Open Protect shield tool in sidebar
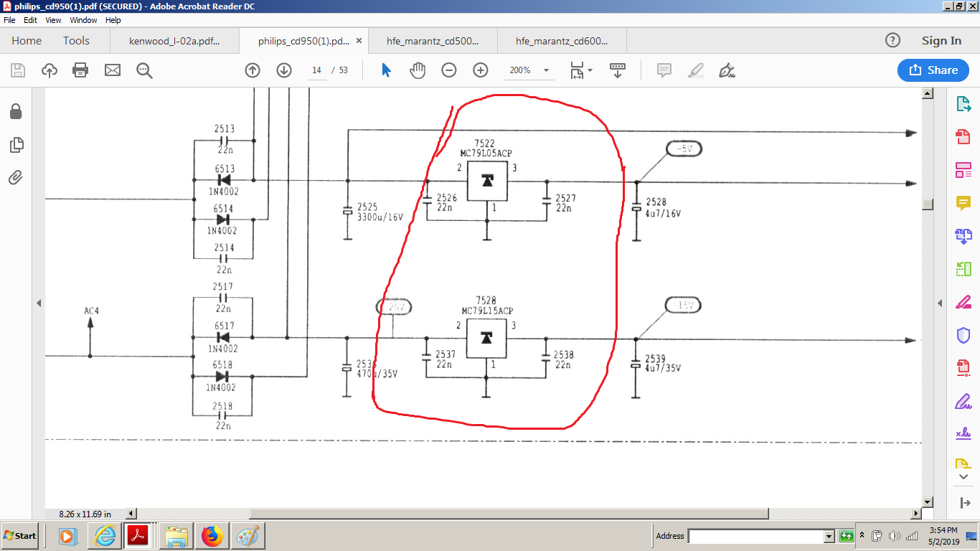Viewport: 980px width, 551px height. coord(963,335)
